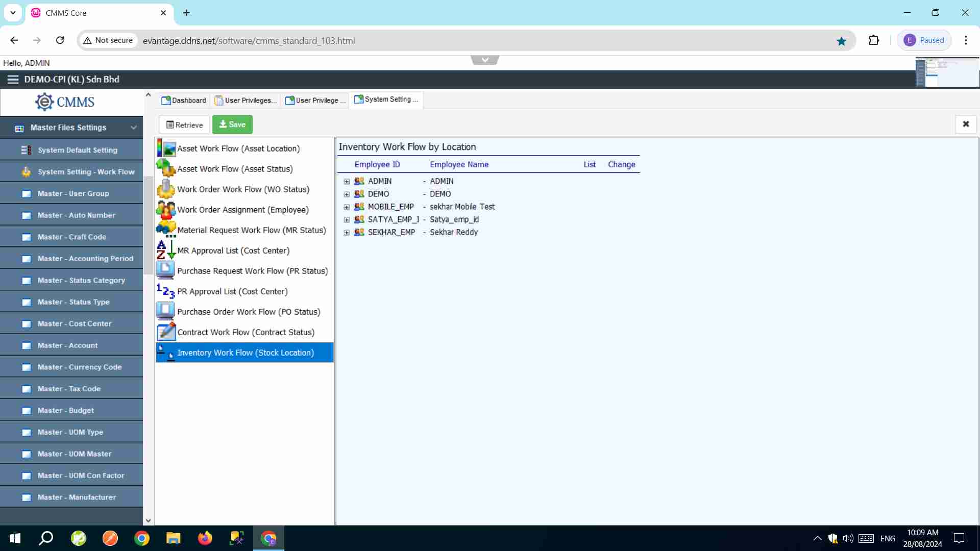
Task: Open Master - Cost Center in the sidebar
Action: [75, 324]
